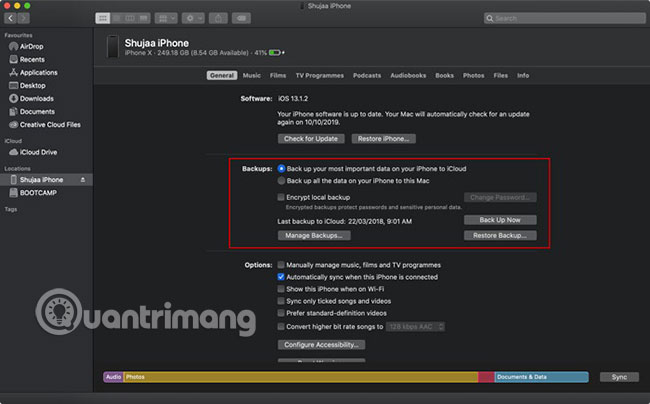The image size is (650, 404).
Task: Eject Shujaa iPhone using the eject icon
Action: 83,180
